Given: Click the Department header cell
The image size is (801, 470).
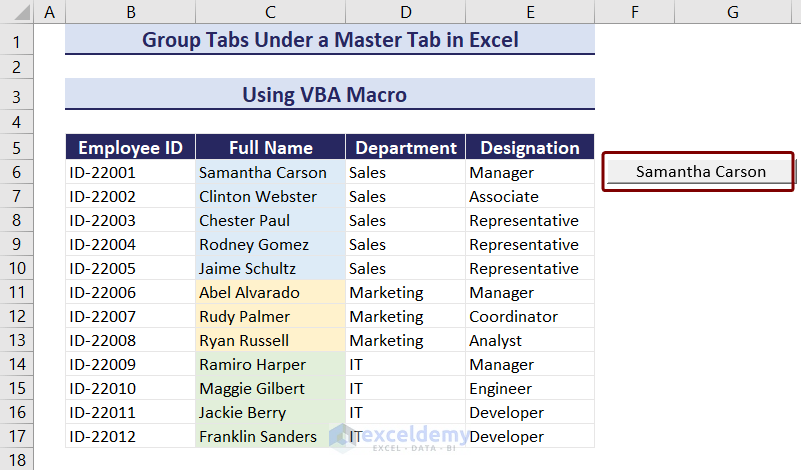Looking at the screenshot, I should tap(405, 148).
